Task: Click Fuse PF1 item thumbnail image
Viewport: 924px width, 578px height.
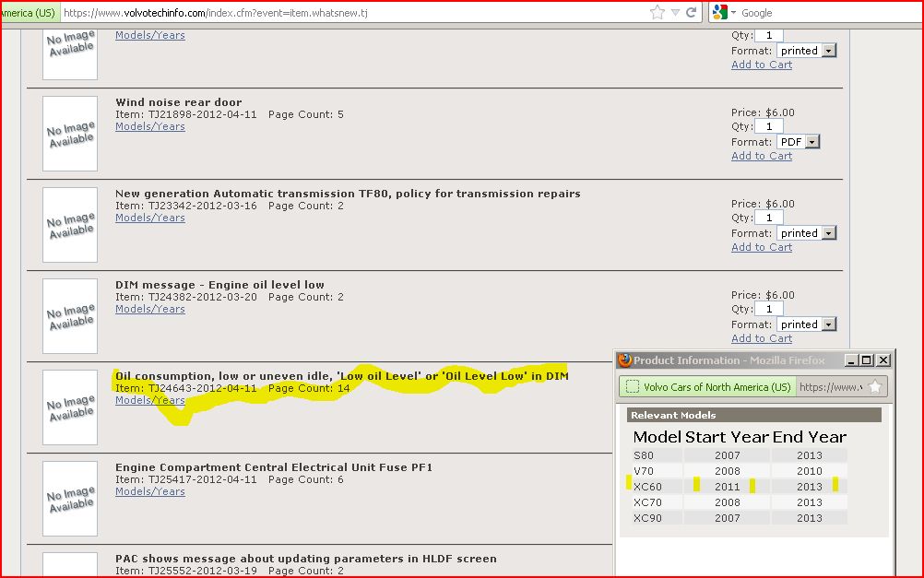Action: (70, 499)
